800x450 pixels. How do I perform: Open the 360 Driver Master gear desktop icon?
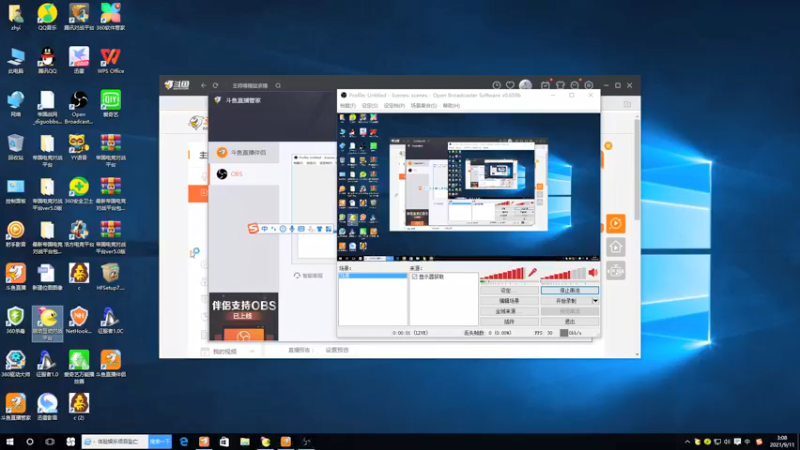click(x=16, y=364)
